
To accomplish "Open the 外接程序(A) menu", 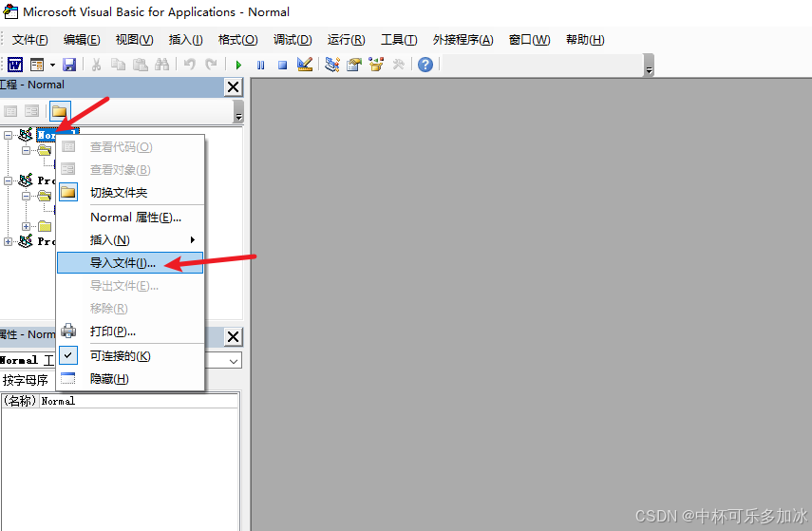I will [x=463, y=40].
